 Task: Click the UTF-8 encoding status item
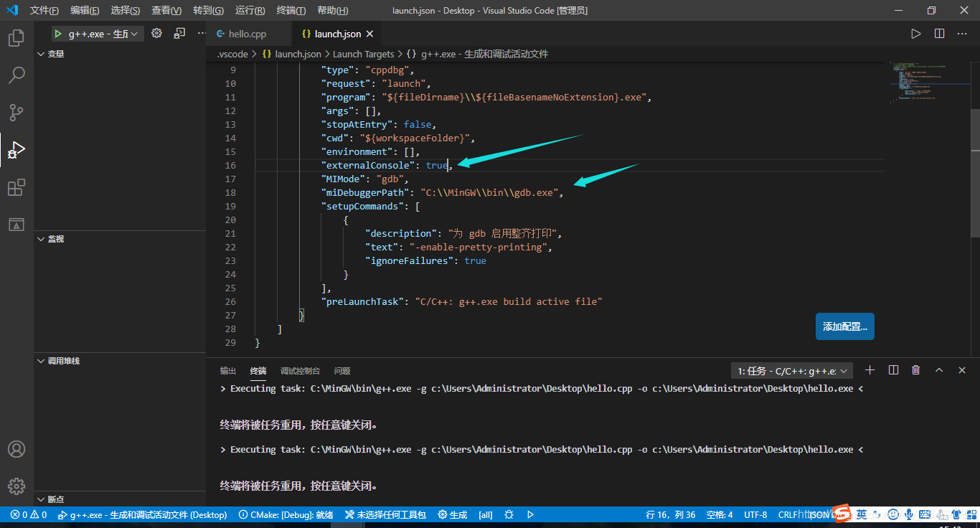(755, 514)
